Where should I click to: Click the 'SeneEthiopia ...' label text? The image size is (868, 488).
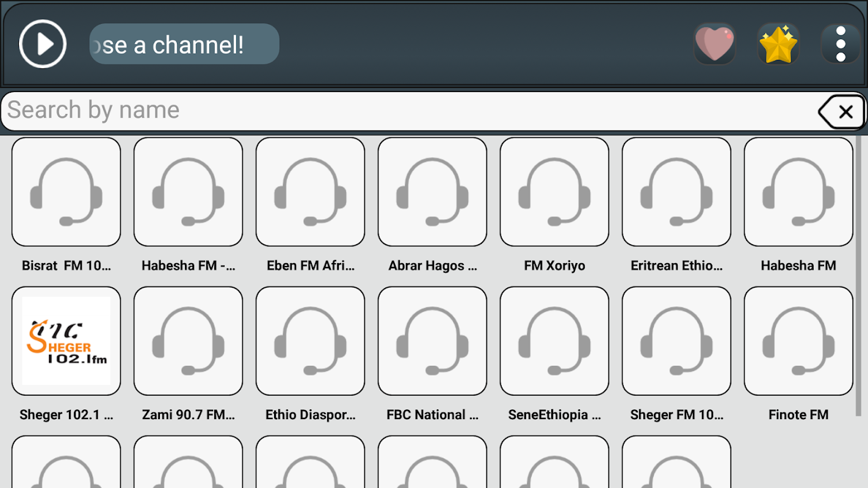(555, 415)
